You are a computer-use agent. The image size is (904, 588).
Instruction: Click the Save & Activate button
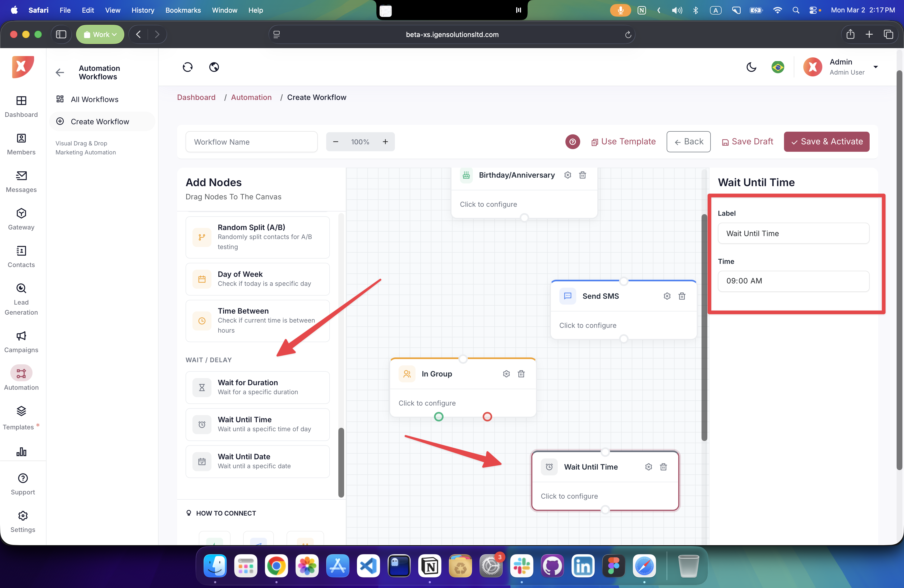click(x=827, y=142)
